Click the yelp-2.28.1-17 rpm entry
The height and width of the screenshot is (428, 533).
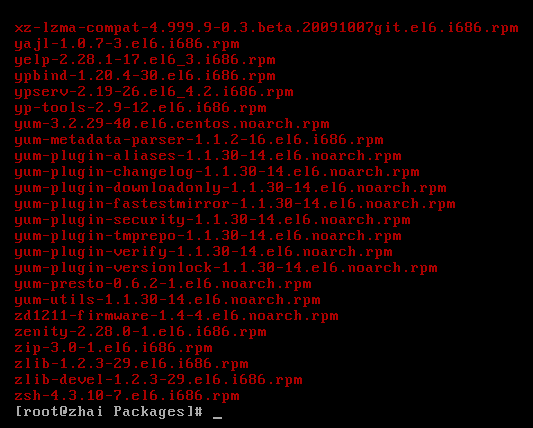[145, 60]
